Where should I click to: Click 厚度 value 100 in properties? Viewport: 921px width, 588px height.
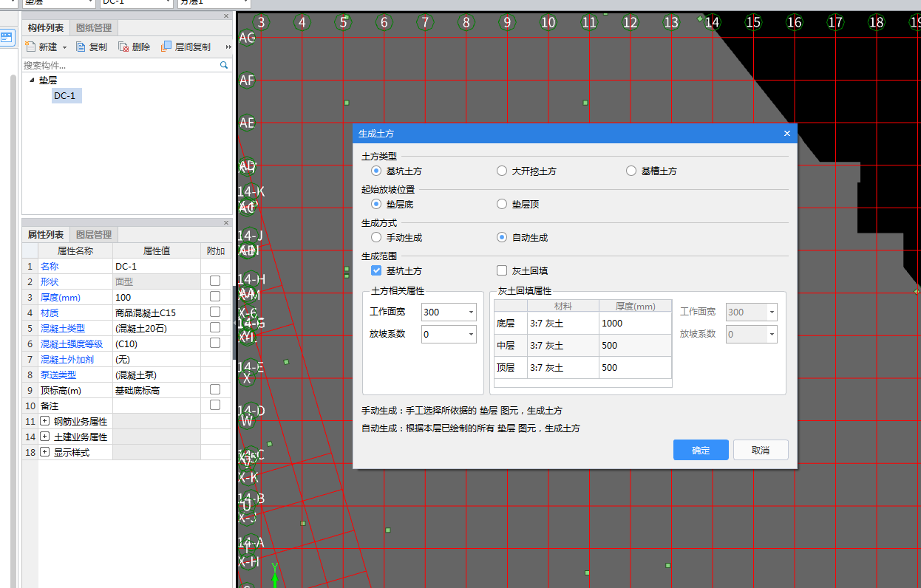pos(156,297)
